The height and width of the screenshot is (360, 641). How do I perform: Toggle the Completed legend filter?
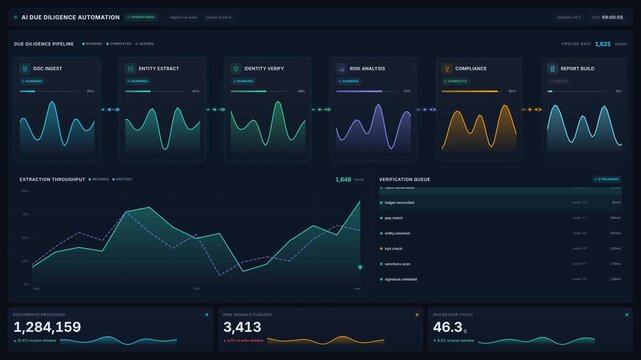119,44
